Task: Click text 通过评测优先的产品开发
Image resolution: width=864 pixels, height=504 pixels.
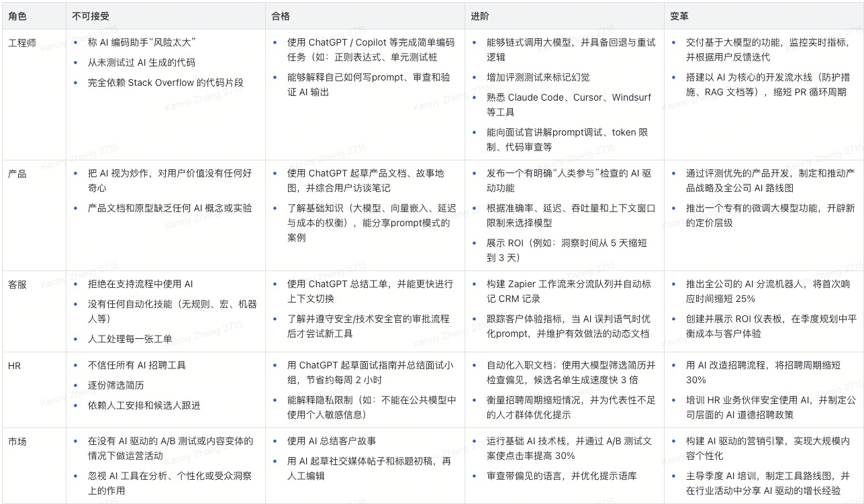Action: (x=738, y=173)
